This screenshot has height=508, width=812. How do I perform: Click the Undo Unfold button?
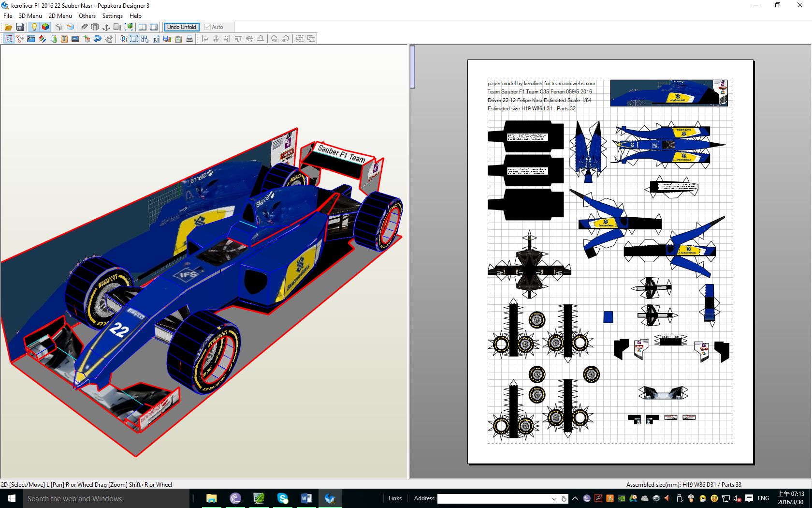[x=182, y=27]
